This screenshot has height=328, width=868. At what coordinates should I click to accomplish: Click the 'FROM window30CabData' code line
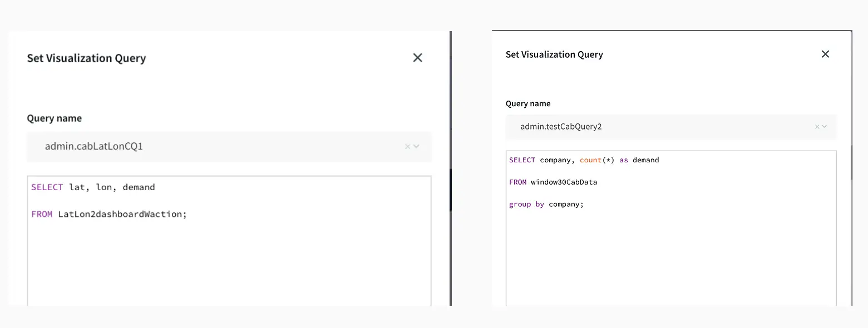click(x=553, y=182)
